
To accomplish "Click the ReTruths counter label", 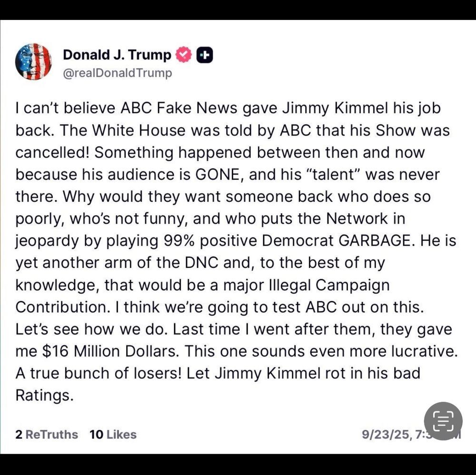I will pyautogui.click(x=47, y=434).
